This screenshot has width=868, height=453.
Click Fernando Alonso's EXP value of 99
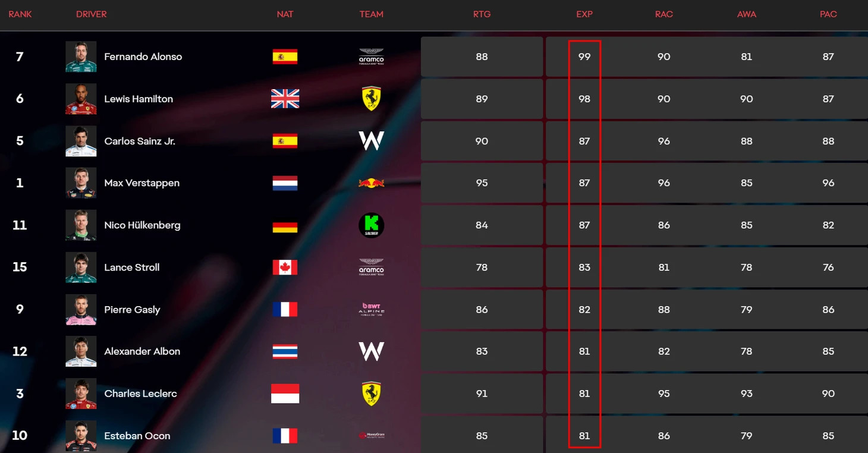coord(584,56)
